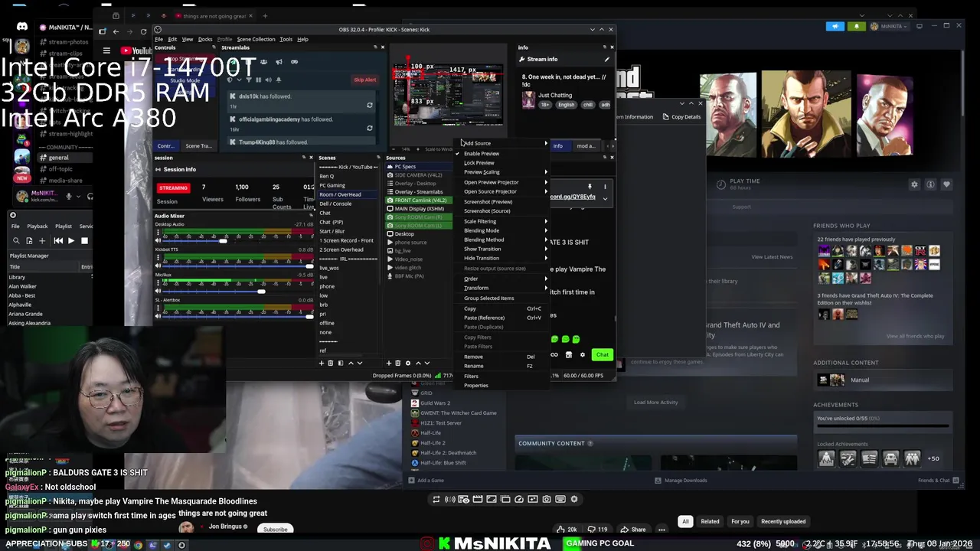The width and height of the screenshot is (980, 551).
Task: Open the OBS Scene Collection menu
Action: 256,39
